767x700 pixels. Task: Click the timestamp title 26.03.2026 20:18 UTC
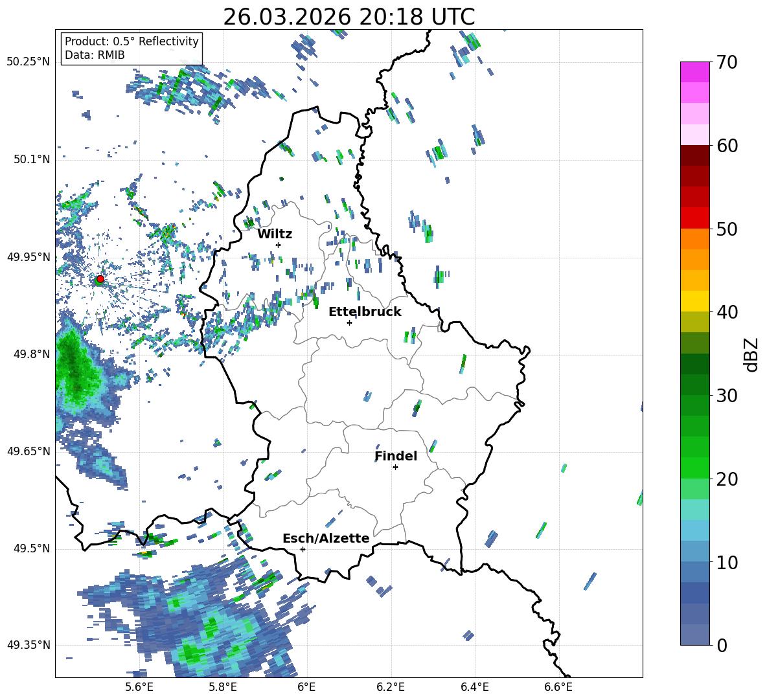(x=349, y=17)
